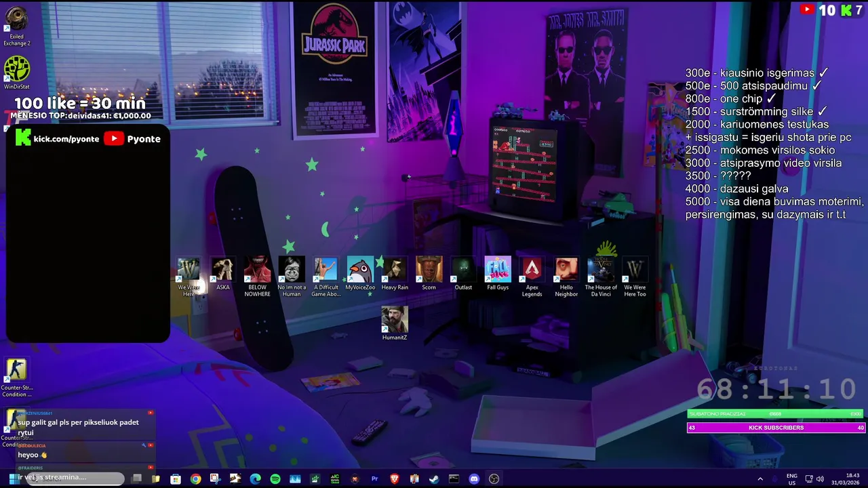
Task: Open File Explorer from the taskbar
Action: 156,479
